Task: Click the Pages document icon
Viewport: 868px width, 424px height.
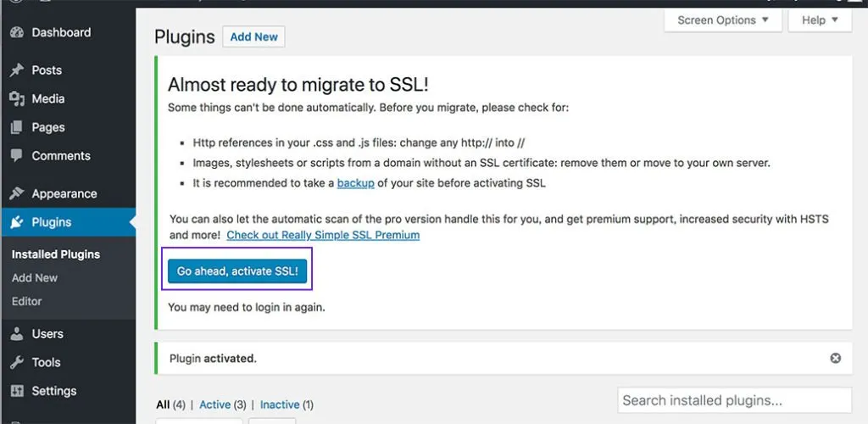Action: pyautogui.click(x=17, y=127)
